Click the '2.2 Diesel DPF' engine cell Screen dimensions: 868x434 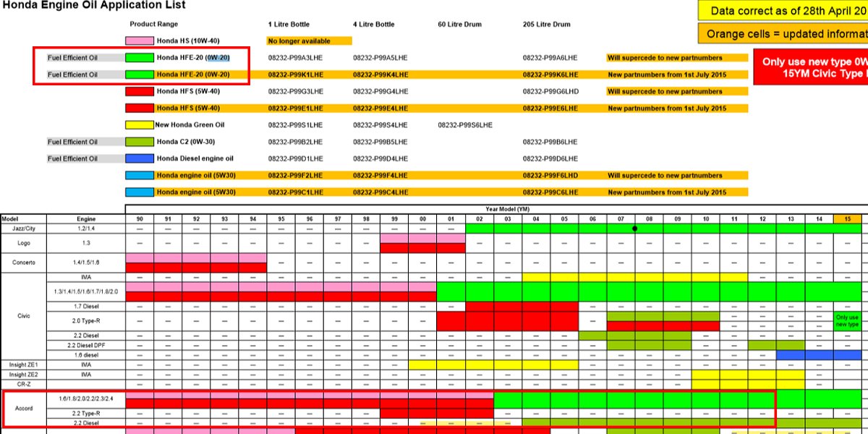86,345
